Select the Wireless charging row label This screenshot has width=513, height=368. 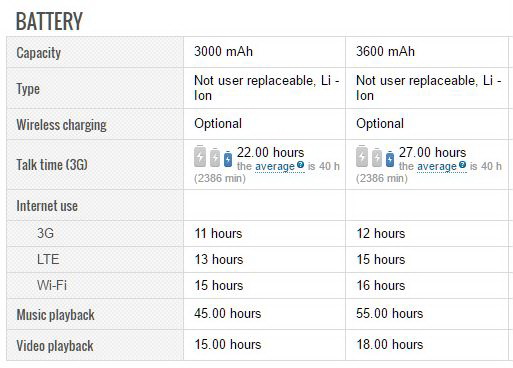pos(61,125)
